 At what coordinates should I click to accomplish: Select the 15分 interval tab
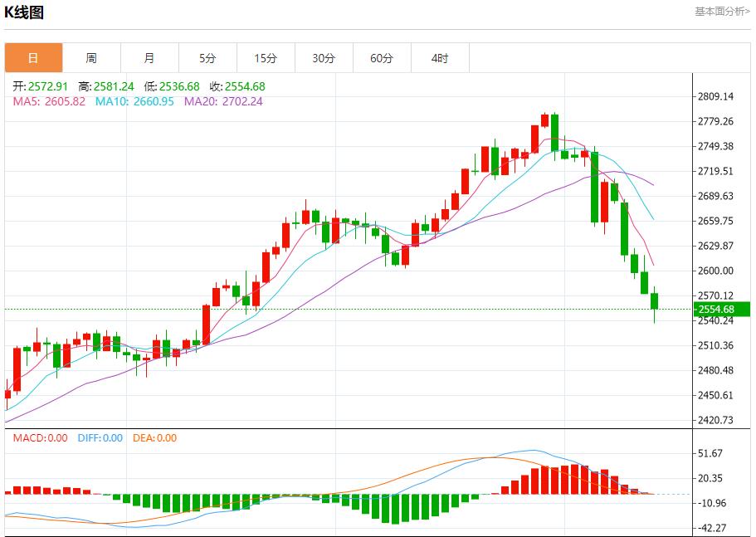266,58
